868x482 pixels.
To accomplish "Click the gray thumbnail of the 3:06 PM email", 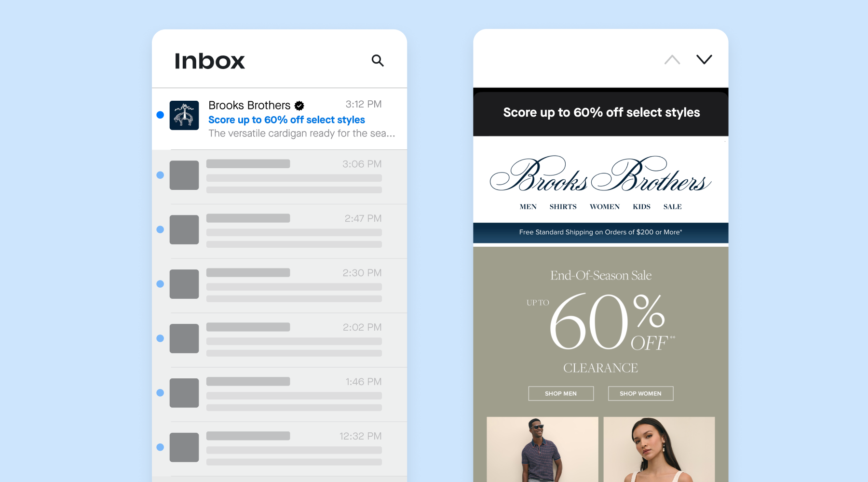I will [184, 175].
